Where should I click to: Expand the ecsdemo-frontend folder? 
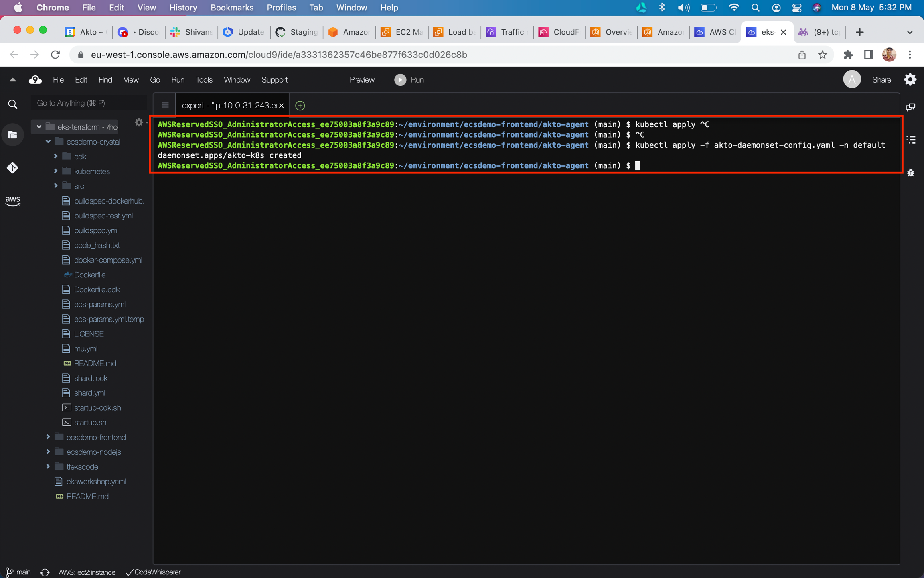48,437
